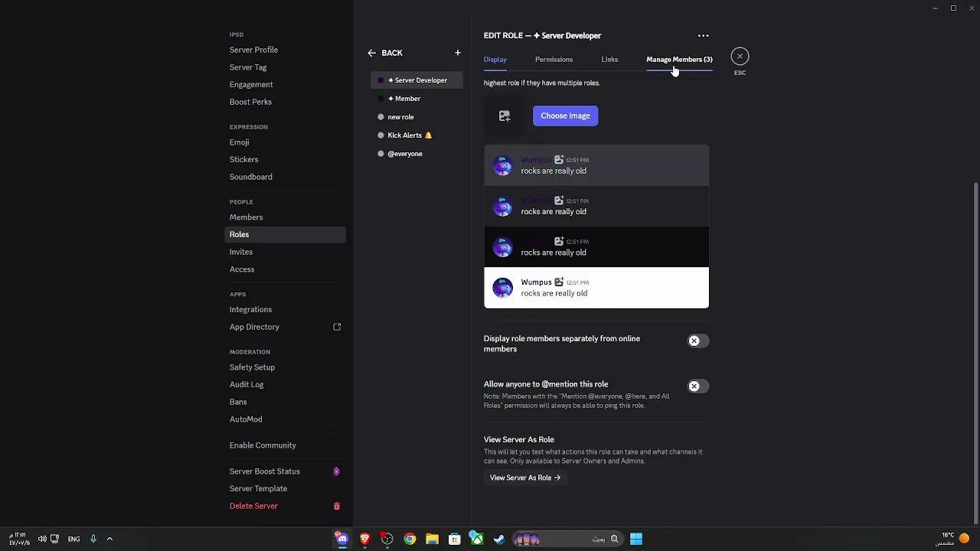Select the Kick Alerts role
980x551 pixels.
click(416, 135)
